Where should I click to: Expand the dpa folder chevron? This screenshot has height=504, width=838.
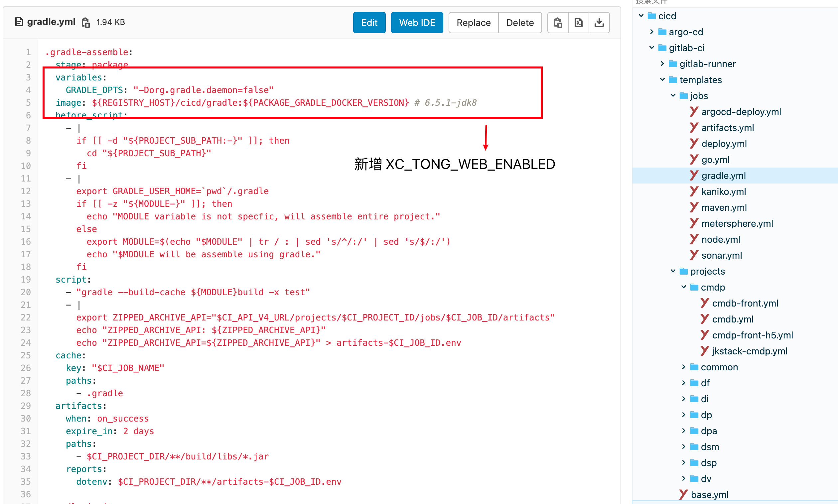pyautogui.click(x=683, y=431)
